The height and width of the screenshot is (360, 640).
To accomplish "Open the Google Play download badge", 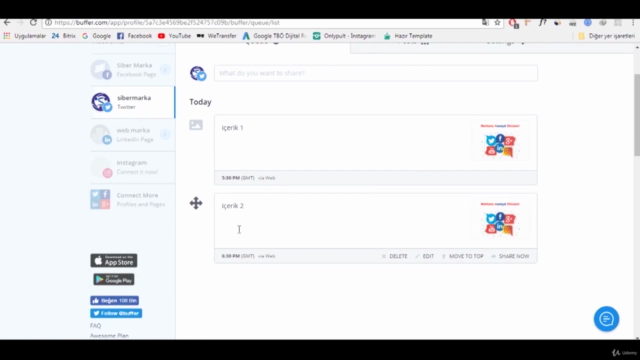I will [114, 280].
